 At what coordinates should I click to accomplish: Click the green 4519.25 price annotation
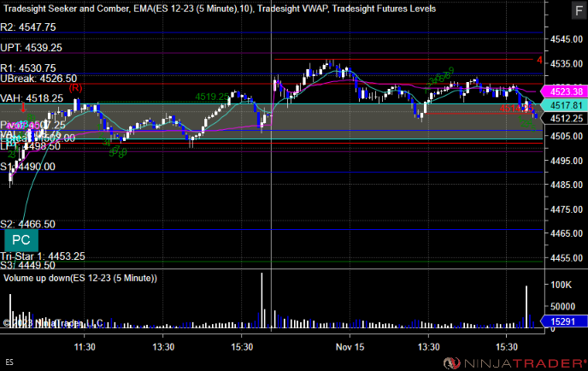211,97
